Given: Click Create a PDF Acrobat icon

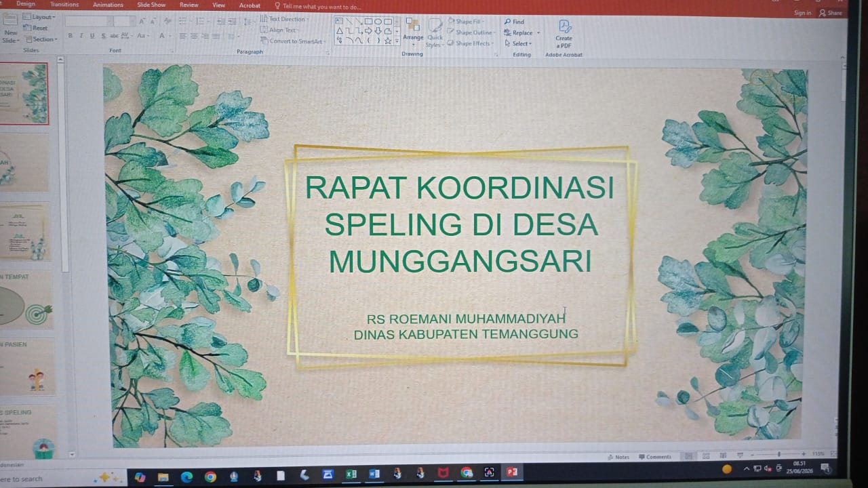Looking at the screenshot, I should point(564,33).
